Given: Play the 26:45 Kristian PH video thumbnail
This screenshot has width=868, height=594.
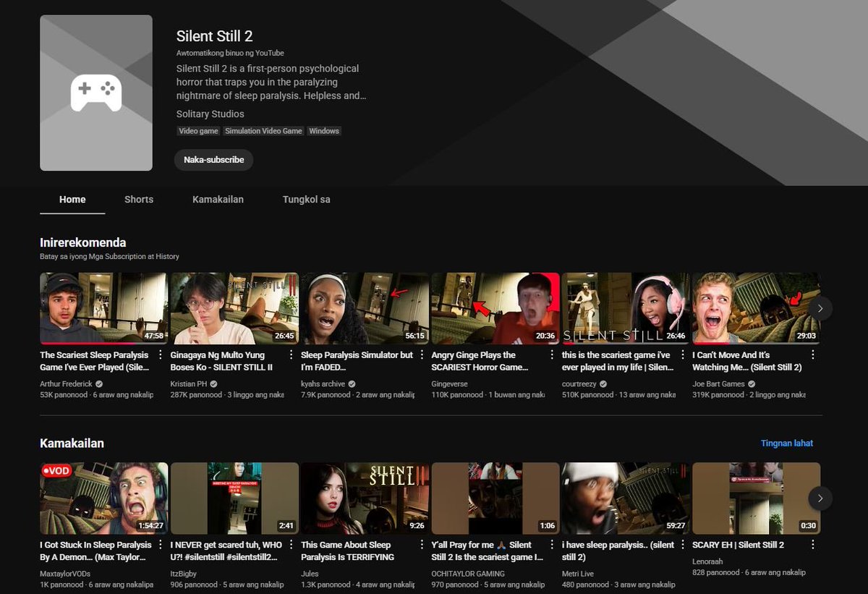Looking at the screenshot, I should (x=234, y=308).
